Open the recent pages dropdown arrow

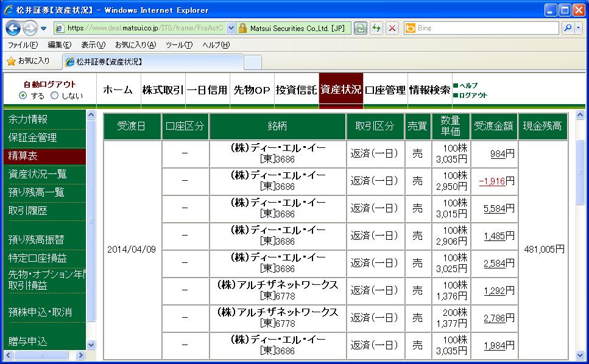click(x=44, y=29)
